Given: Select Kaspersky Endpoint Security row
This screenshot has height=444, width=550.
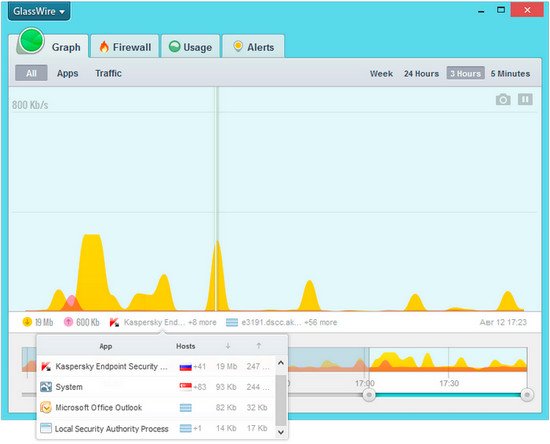Looking at the screenshot, I should pos(156,366).
